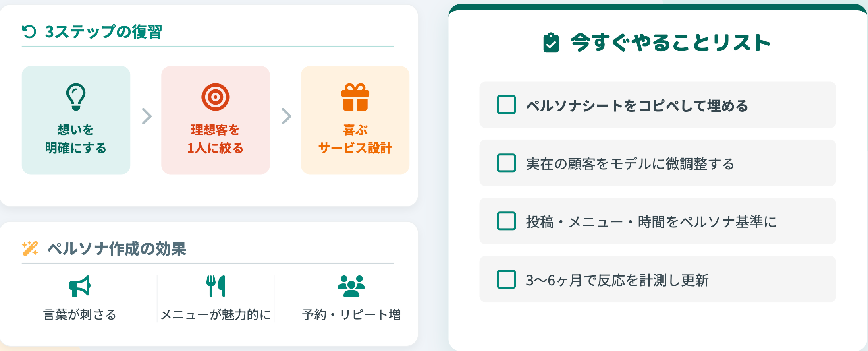The width and height of the screenshot is (868, 351).
Task: Click the 言葉が刺さる label
Action: pos(80,314)
